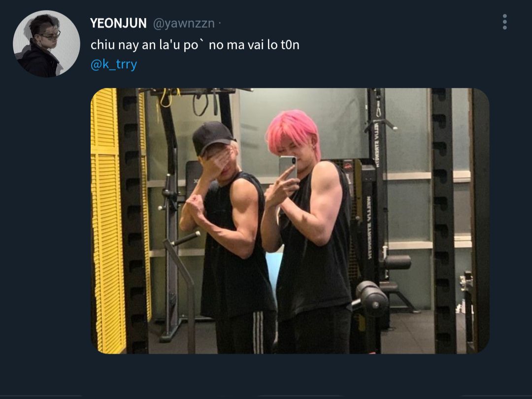Click the tweet text starting with 'chiu nay'
The image size is (532, 399).
195,45
